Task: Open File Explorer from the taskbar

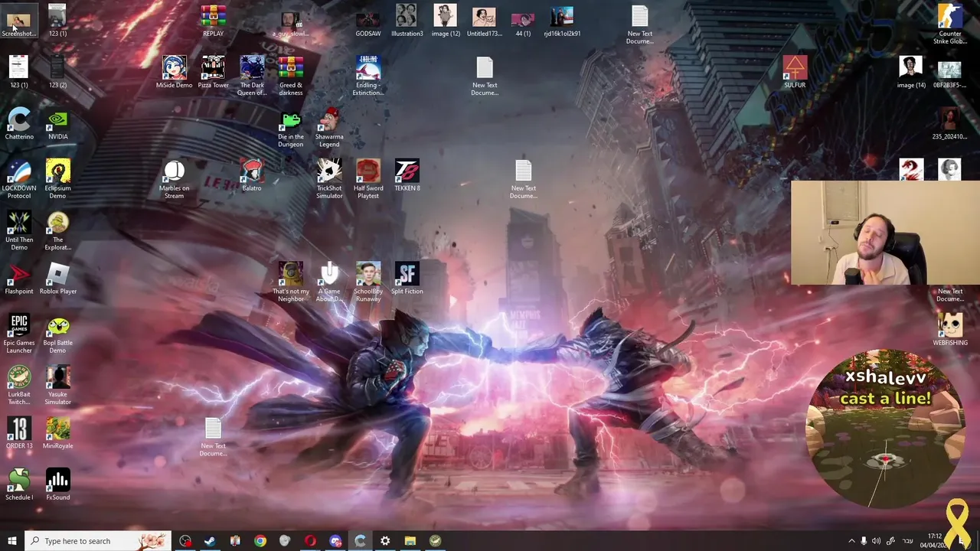Action: click(410, 541)
